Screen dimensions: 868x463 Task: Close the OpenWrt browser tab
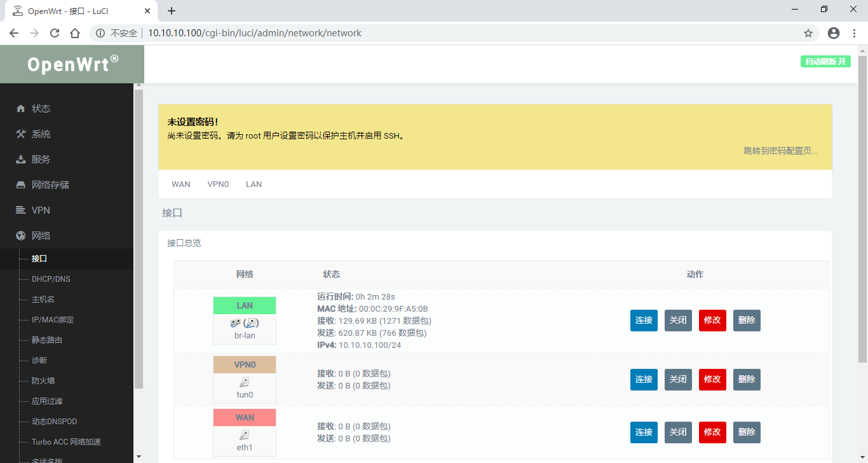pos(147,11)
